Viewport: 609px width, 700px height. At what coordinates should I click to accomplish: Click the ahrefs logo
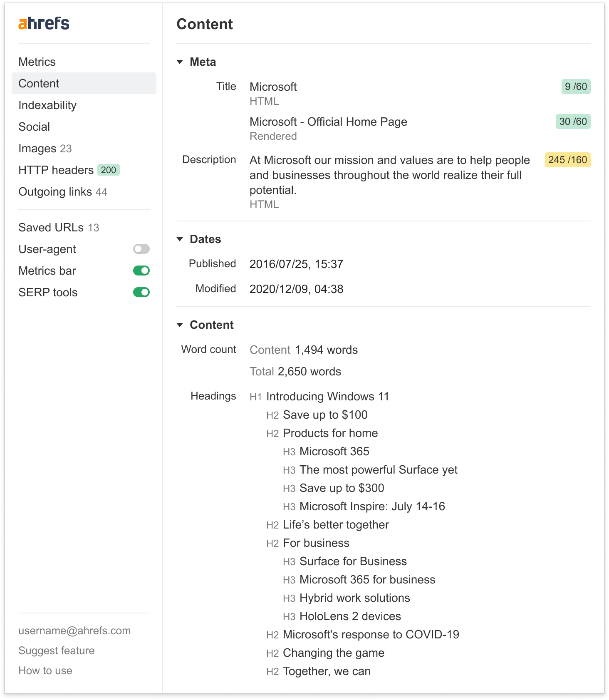pos(44,23)
